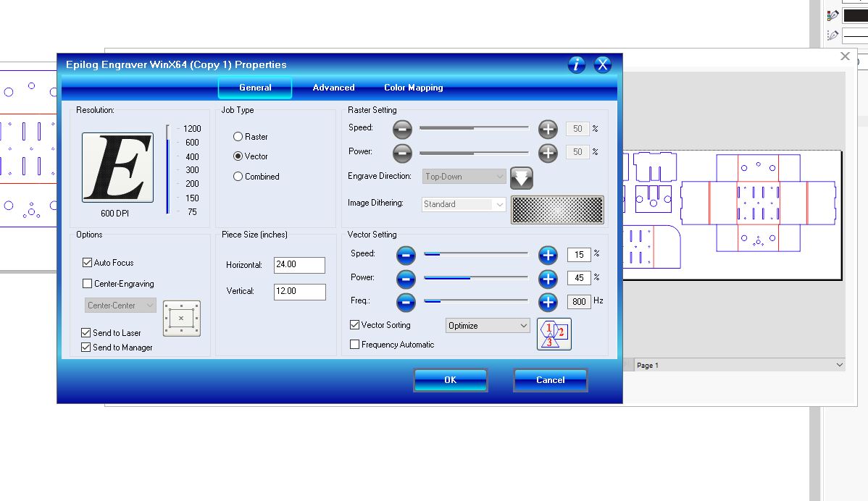Screen dimensions: 868x501
Task: Decrease vector speed with minus button
Action: pyautogui.click(x=406, y=255)
